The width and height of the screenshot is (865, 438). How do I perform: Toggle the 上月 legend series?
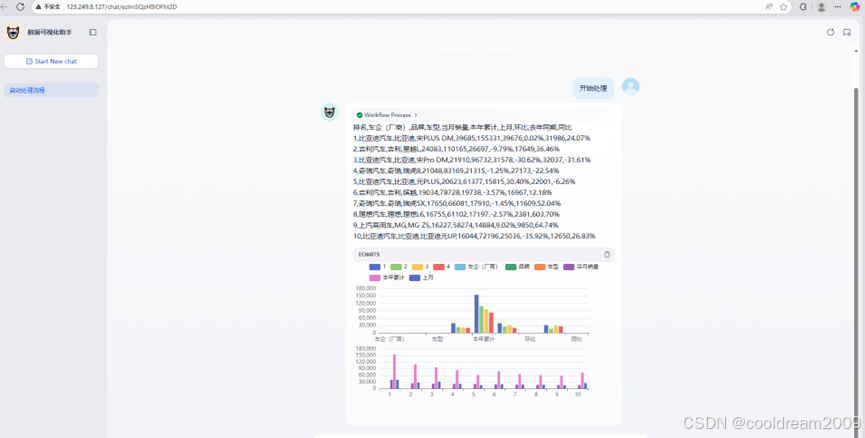[421, 277]
